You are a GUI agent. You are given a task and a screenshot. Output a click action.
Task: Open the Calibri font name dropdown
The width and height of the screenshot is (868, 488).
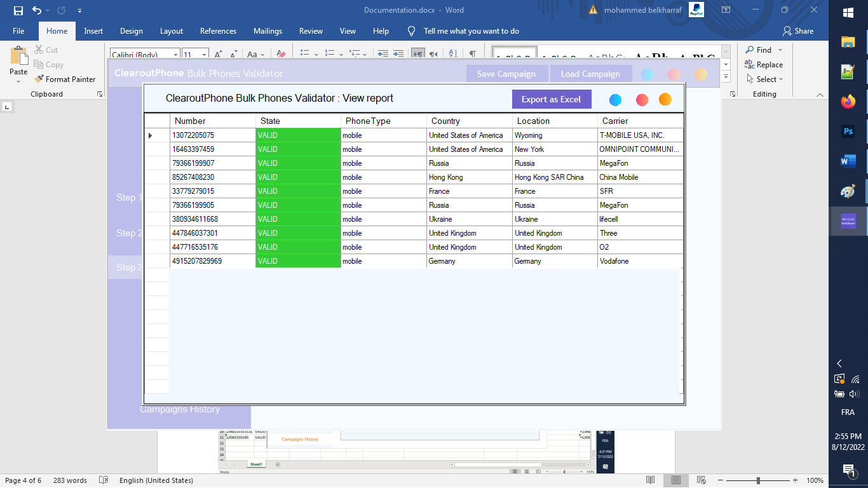click(177, 53)
